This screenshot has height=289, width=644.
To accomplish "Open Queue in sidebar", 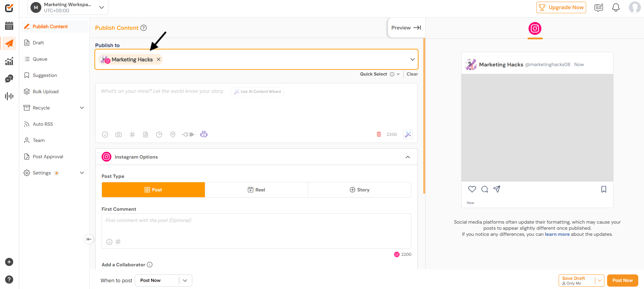I will tap(54, 59).
